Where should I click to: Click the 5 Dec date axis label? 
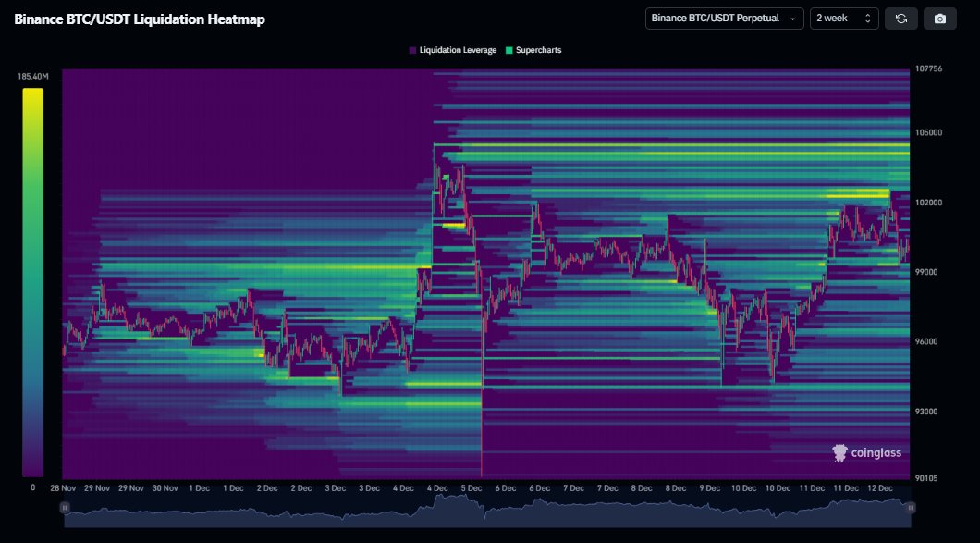point(471,487)
